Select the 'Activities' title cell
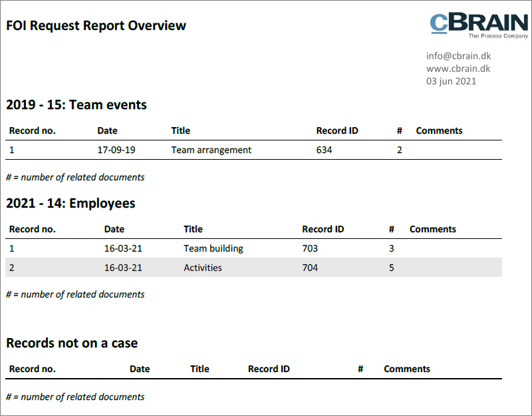Screen dimensions: 532x416 (203, 268)
